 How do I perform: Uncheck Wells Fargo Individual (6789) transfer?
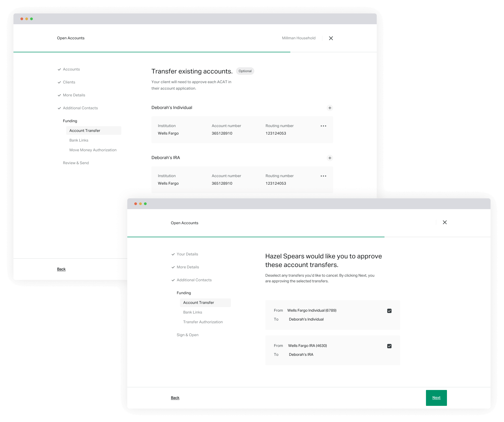[x=389, y=311]
